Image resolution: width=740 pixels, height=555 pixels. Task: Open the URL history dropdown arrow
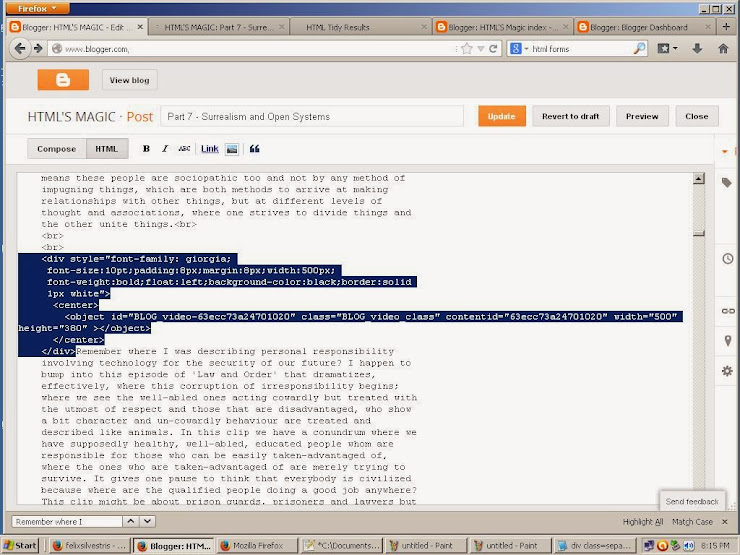coord(480,49)
